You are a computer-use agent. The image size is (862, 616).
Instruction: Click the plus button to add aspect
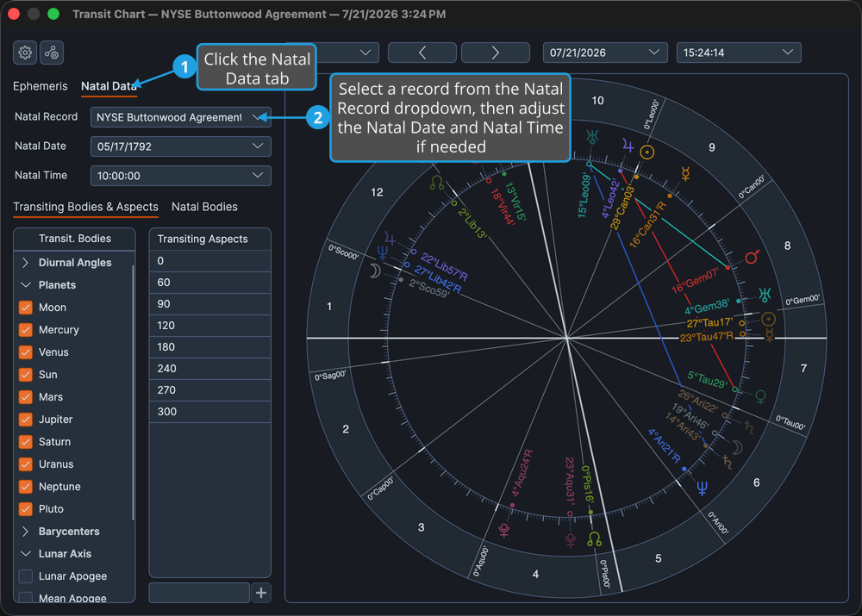(261, 593)
